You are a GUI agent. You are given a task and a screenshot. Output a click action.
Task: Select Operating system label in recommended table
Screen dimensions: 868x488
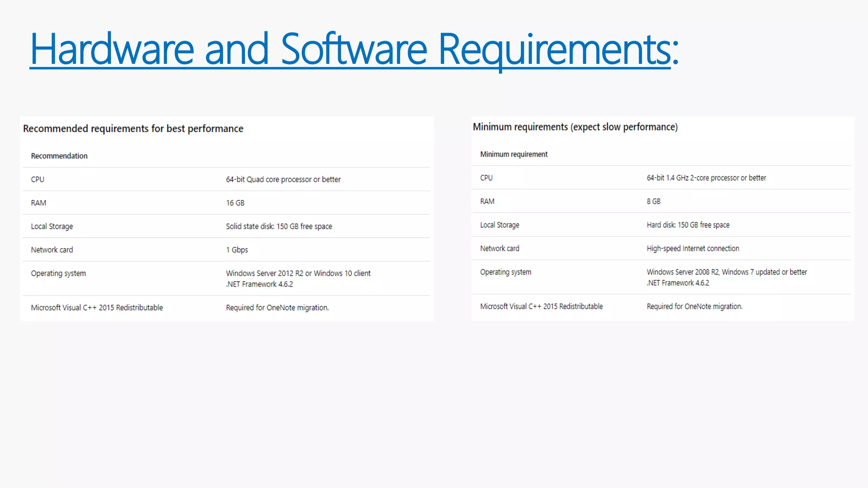pos(58,273)
